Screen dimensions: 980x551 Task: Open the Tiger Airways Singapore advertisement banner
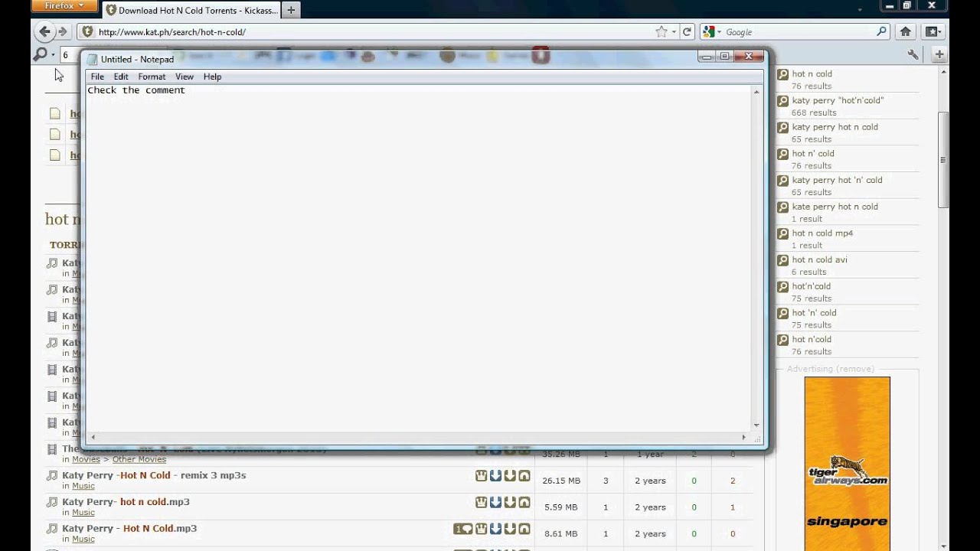point(847,463)
